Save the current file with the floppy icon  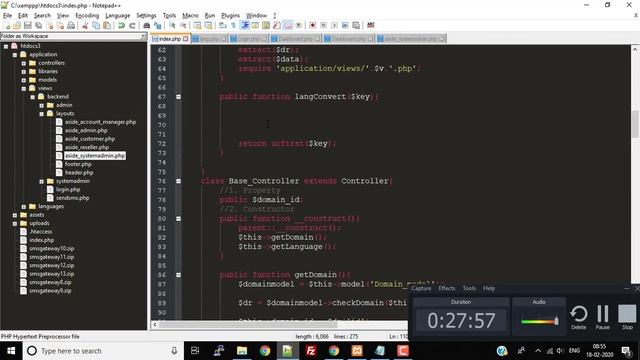(x=28, y=25)
